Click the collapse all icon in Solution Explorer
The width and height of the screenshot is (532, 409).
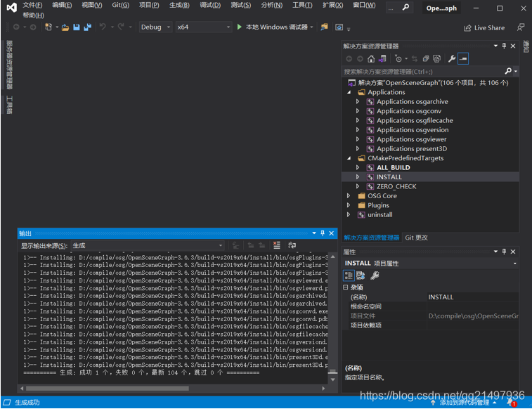pyautogui.click(x=426, y=58)
